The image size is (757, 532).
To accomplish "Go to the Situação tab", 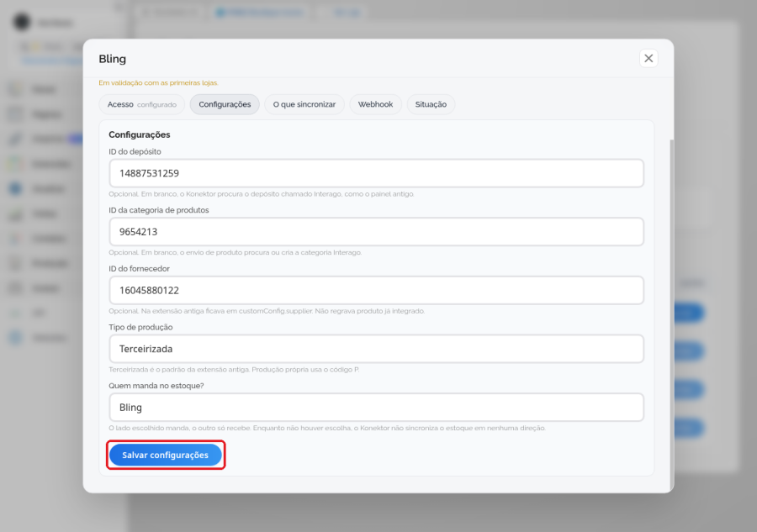I will tap(431, 104).
